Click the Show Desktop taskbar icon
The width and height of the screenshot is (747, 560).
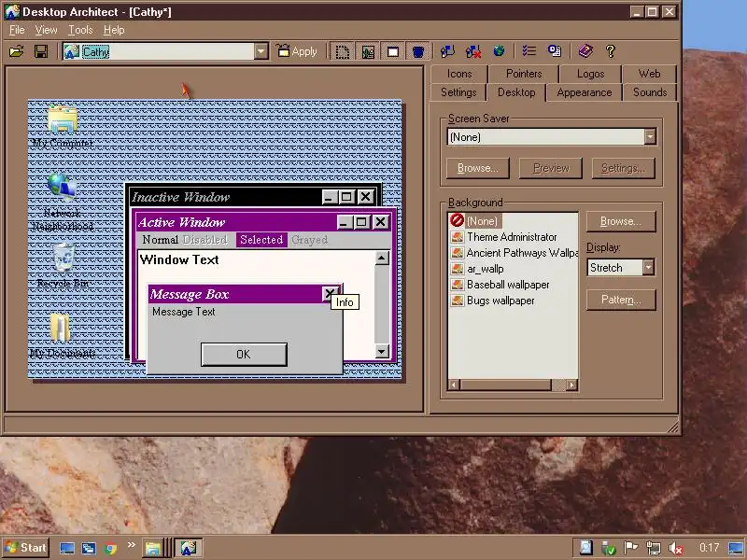[66, 548]
